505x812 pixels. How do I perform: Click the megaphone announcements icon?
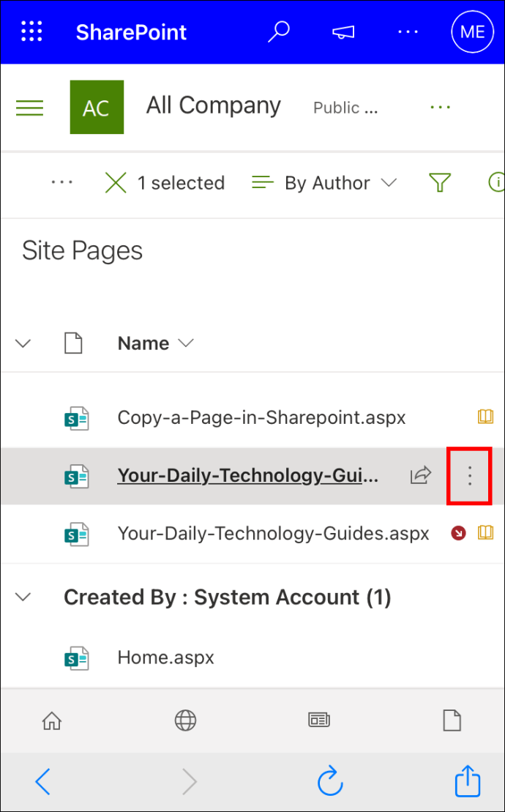pos(343,32)
